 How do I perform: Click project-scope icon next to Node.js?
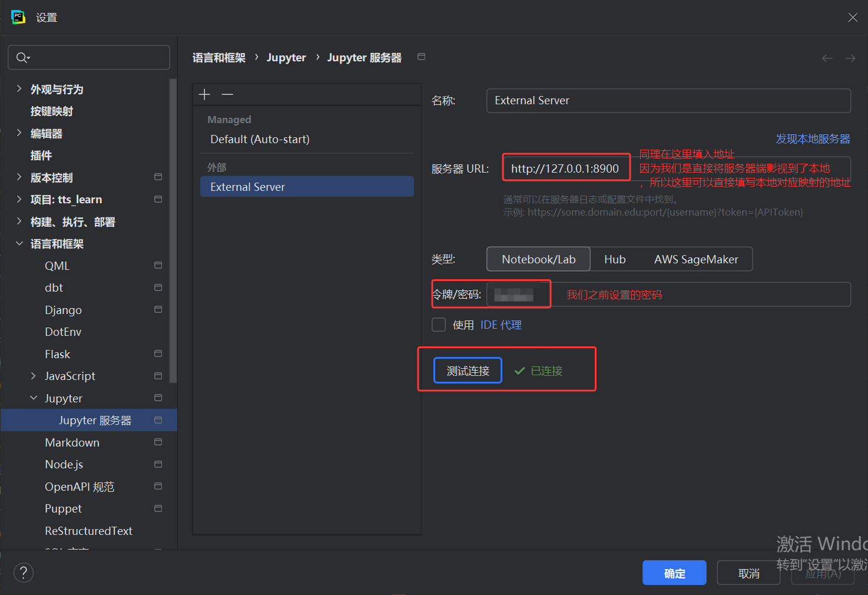158,464
